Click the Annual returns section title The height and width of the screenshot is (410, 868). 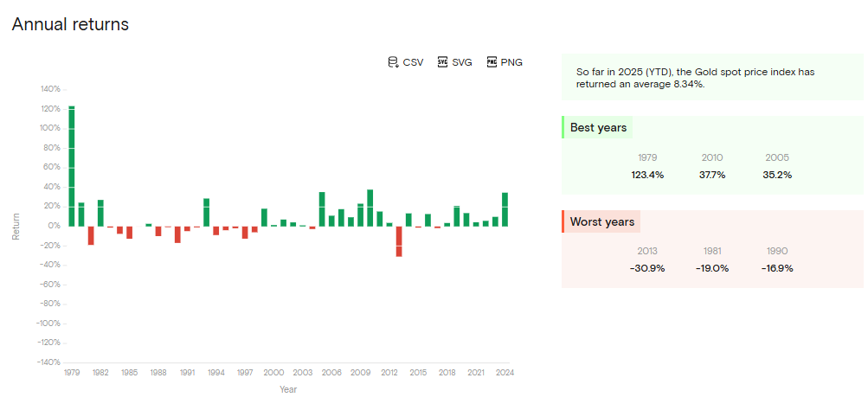click(70, 24)
